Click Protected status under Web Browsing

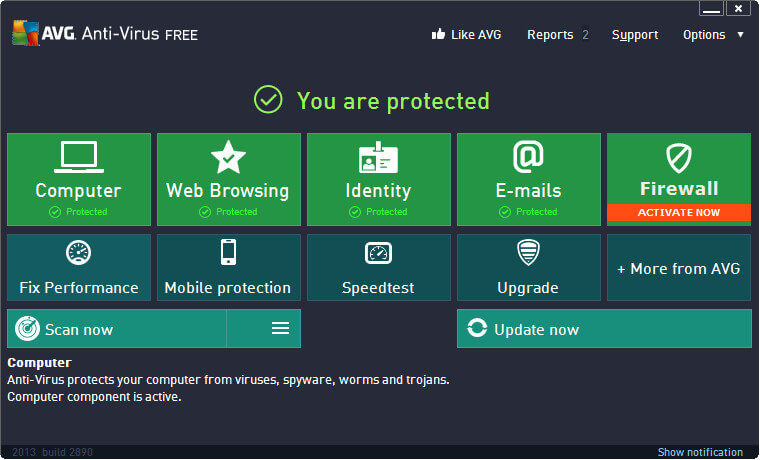click(228, 212)
